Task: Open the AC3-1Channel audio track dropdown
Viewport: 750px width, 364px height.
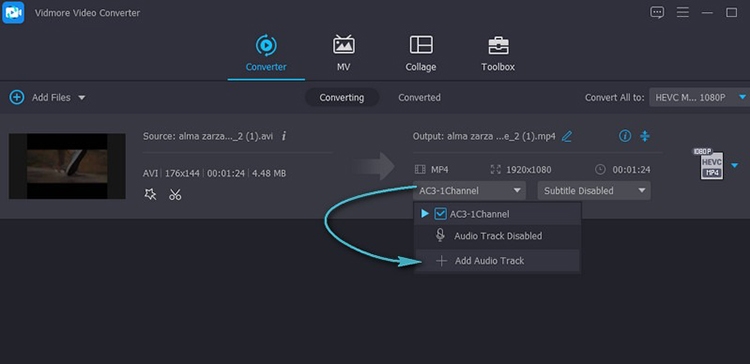Action: coord(469,191)
